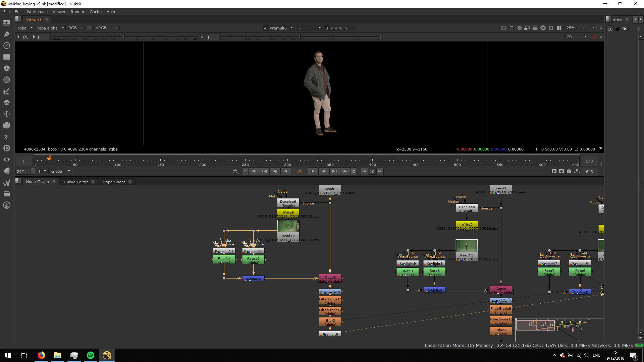Open the rgba.alpha channel dropdown

[x=50, y=28]
